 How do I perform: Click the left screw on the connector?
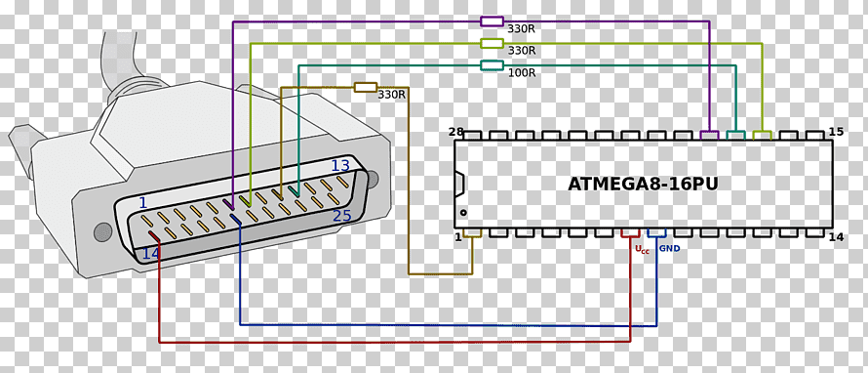point(103,231)
